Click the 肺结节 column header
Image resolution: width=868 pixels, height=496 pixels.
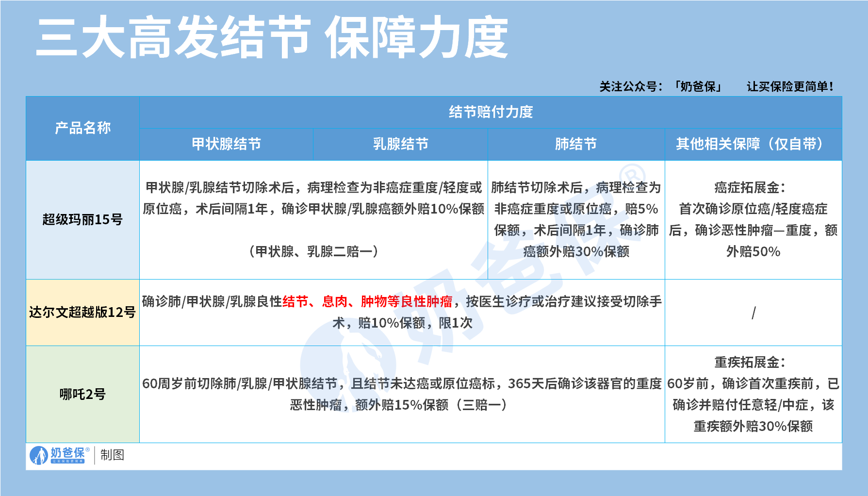(576, 144)
